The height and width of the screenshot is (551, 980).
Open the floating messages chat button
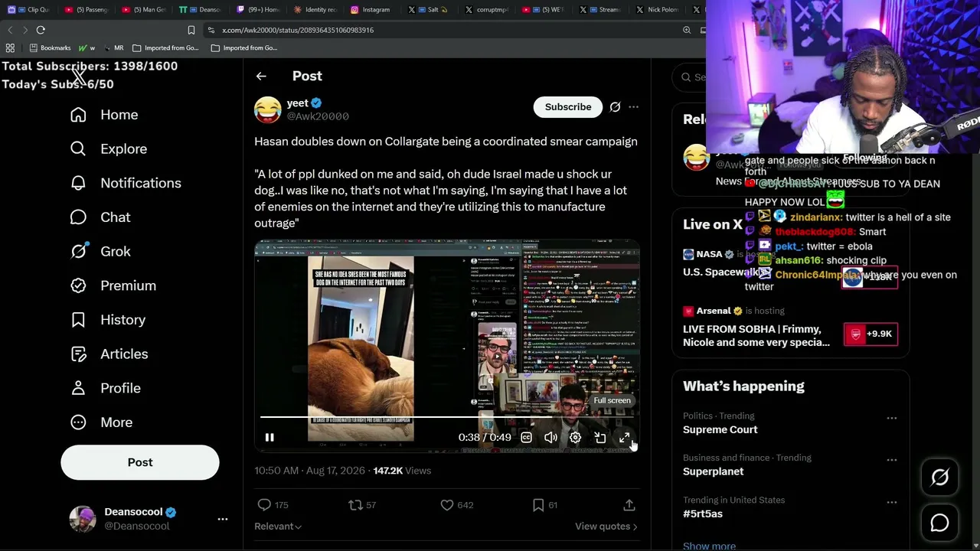[x=939, y=523]
